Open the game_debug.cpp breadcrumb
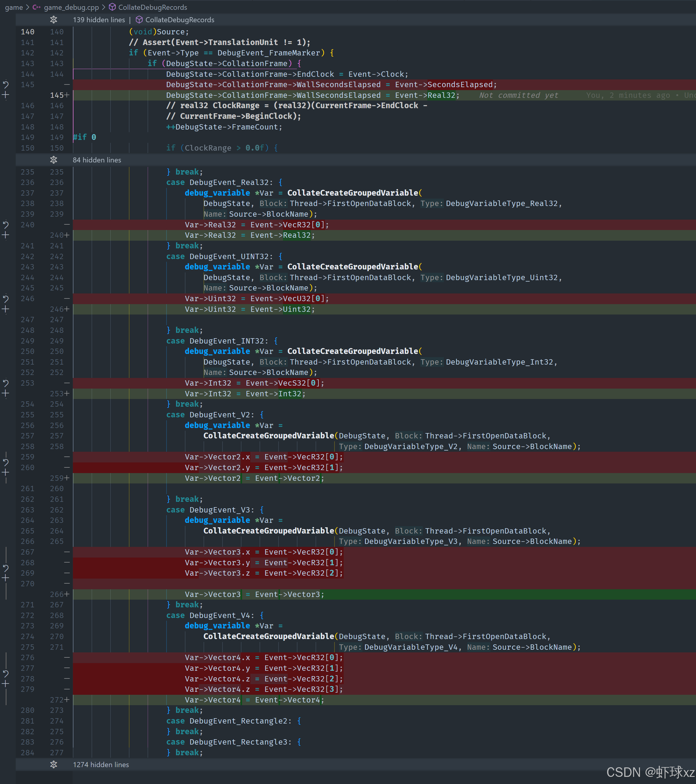 [71, 7]
